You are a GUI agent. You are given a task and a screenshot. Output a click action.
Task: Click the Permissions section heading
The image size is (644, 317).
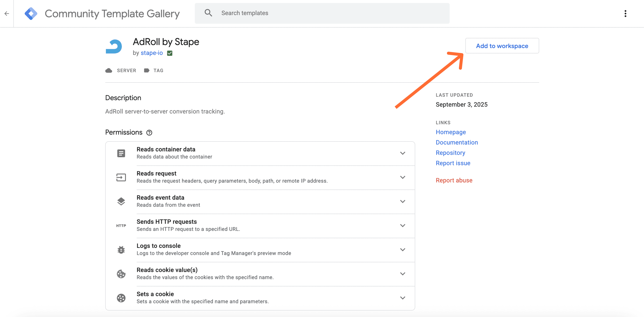coord(124,132)
